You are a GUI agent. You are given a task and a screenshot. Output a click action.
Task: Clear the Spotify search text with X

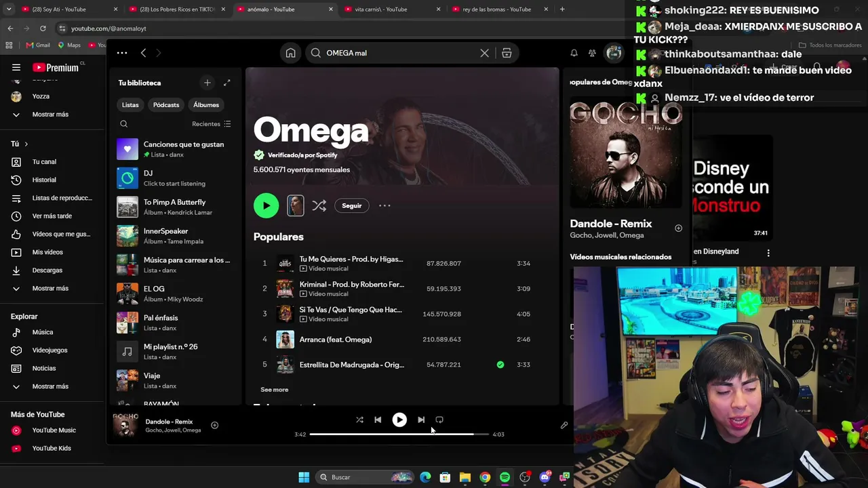(484, 53)
